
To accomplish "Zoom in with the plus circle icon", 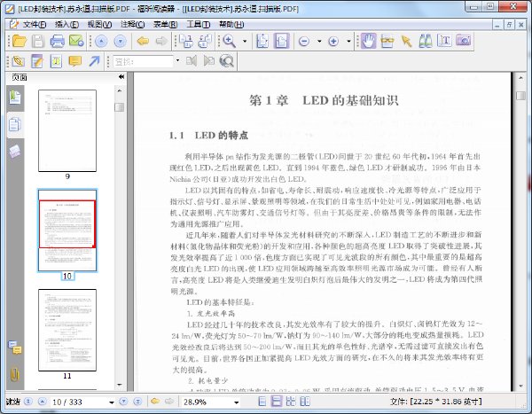I will pos(333,42).
